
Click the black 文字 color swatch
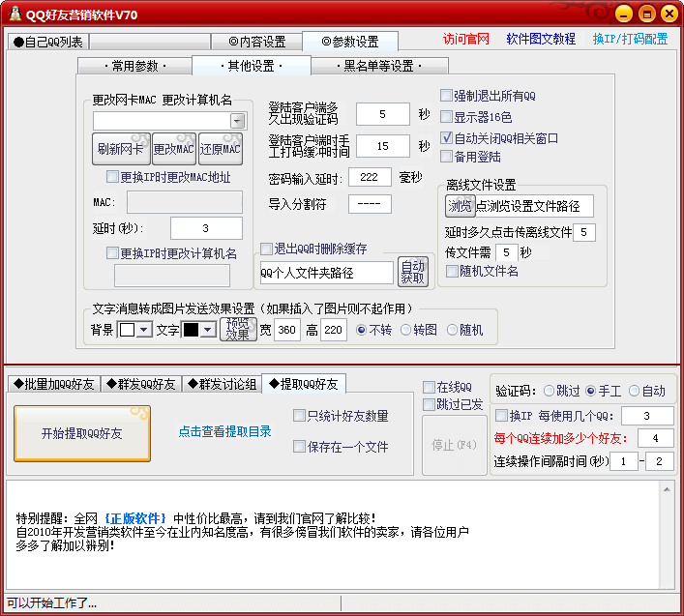191,330
